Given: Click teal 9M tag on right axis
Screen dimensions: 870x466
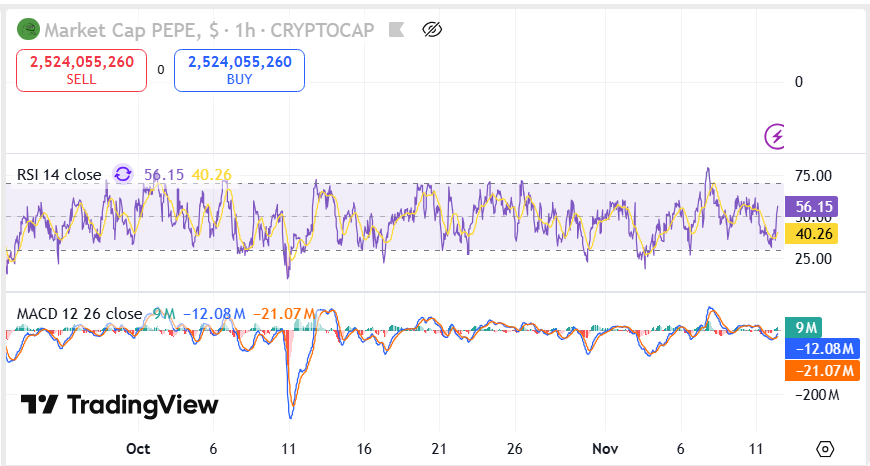Looking at the screenshot, I should (806, 327).
